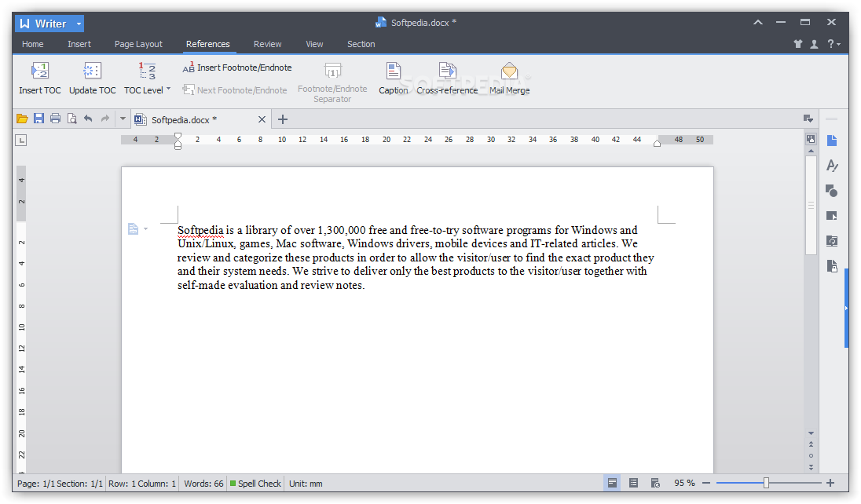Click the backup management sidebar icon

pos(832,240)
